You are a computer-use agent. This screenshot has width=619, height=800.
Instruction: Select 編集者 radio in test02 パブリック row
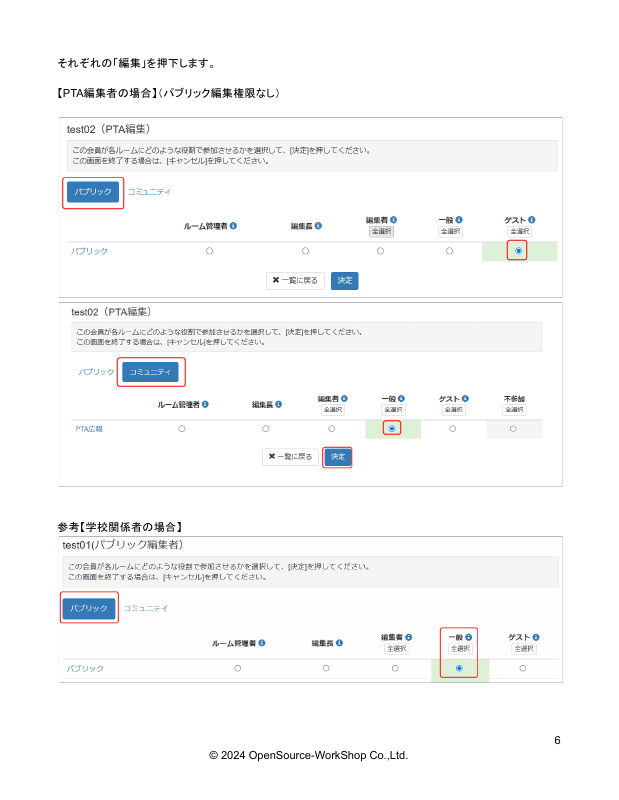(380, 251)
